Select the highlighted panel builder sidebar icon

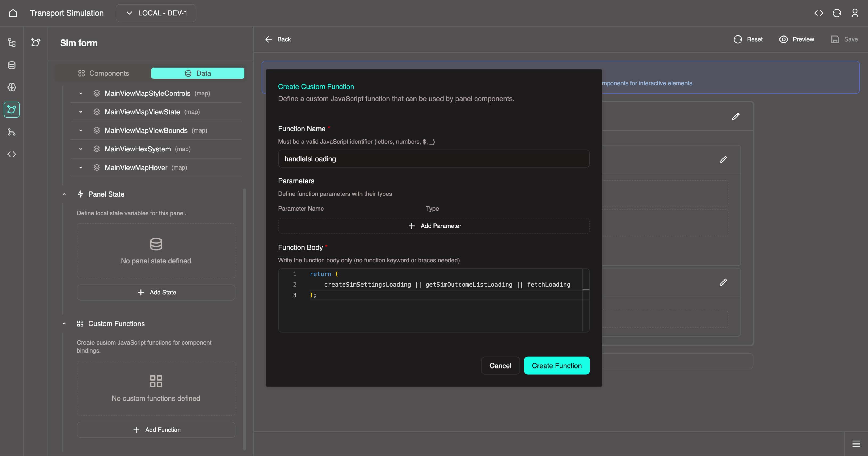pyautogui.click(x=12, y=110)
